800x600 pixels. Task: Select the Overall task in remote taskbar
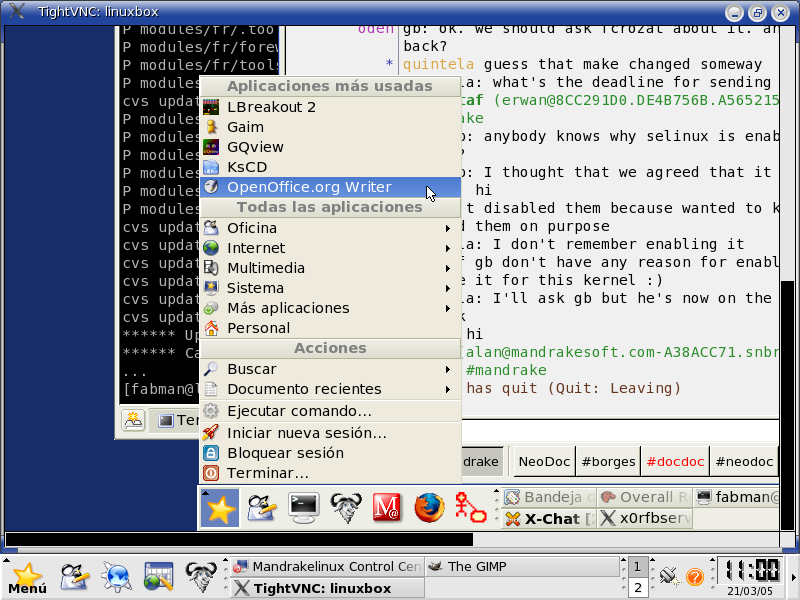pos(645,497)
